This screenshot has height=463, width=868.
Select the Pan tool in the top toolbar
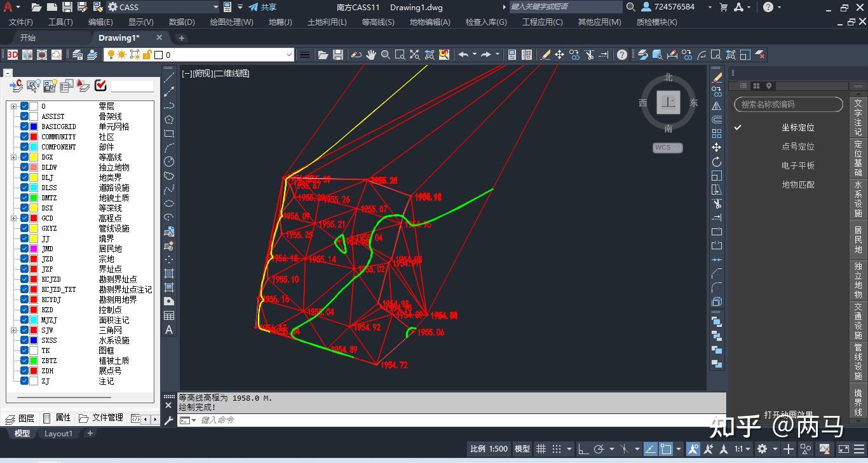tap(372, 55)
